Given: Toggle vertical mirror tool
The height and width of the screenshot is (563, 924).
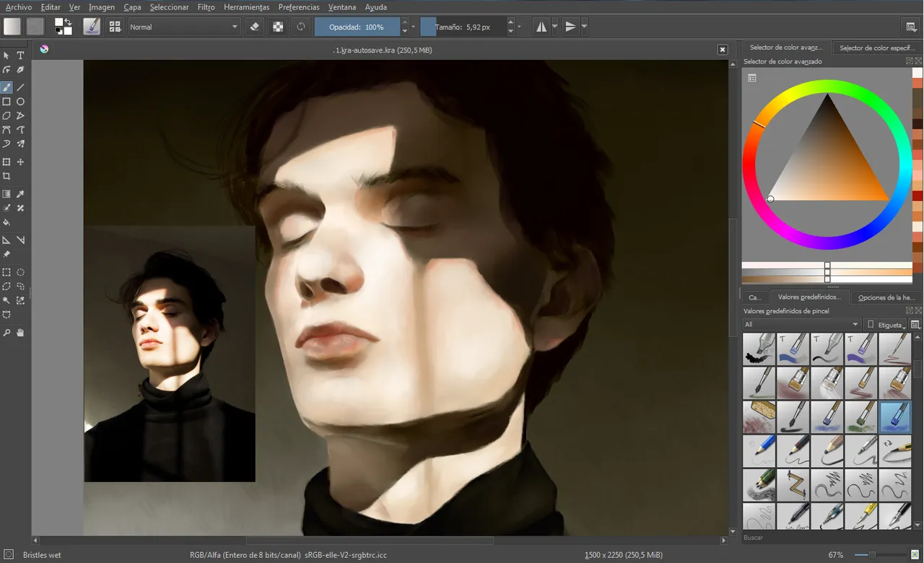Looking at the screenshot, I should [570, 27].
